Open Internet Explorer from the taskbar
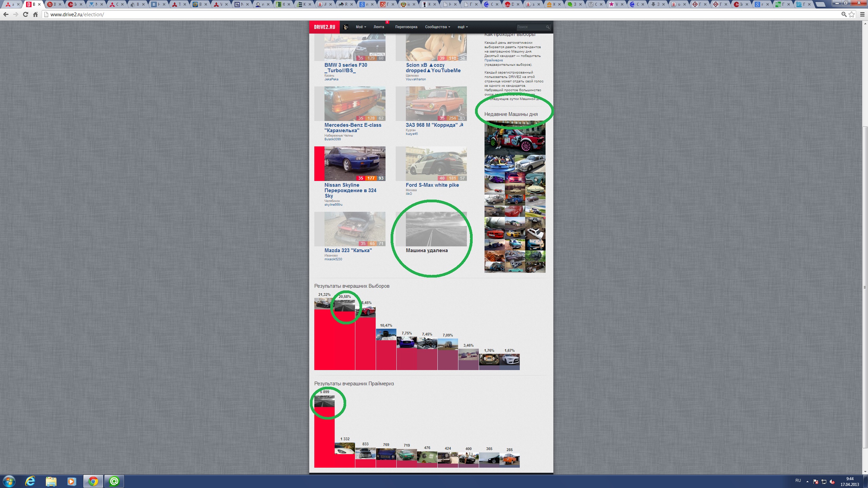This screenshot has height=488, width=868. click(x=30, y=481)
